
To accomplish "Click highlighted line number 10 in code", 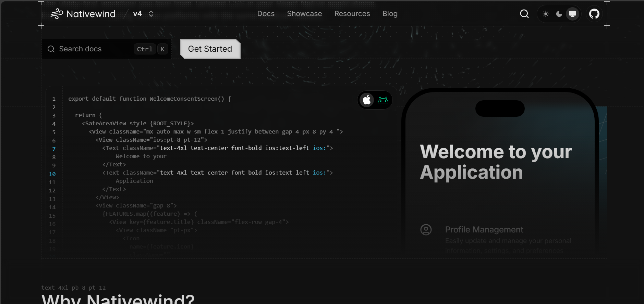I will pos(52,174).
